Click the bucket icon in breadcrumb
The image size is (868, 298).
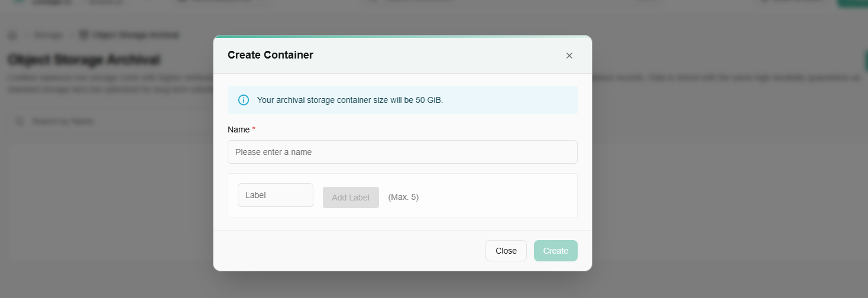point(83,35)
